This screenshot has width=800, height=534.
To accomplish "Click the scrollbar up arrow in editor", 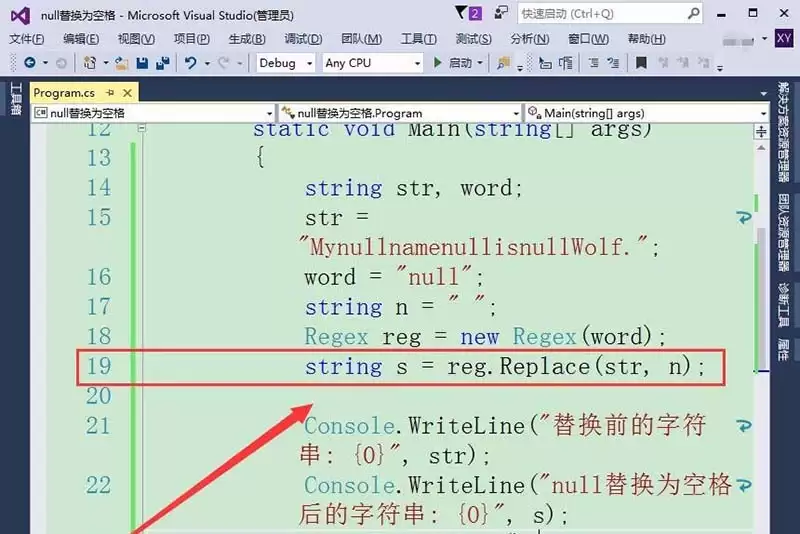I will click(761, 148).
